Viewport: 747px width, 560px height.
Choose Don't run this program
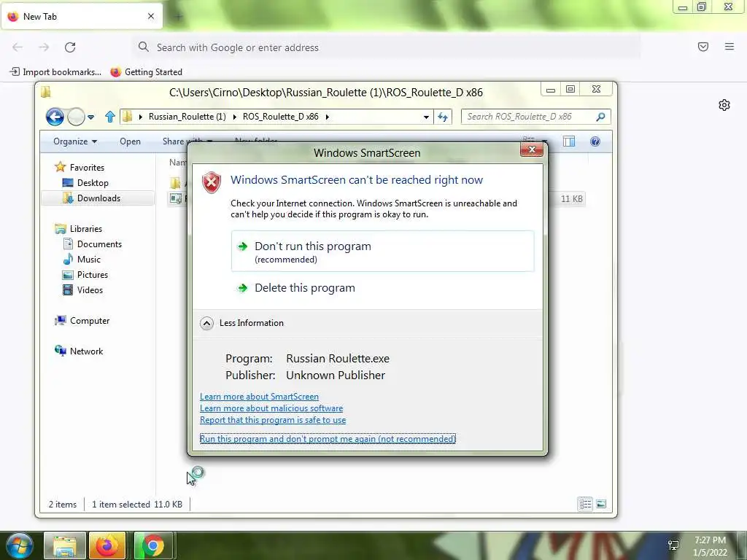coord(382,252)
